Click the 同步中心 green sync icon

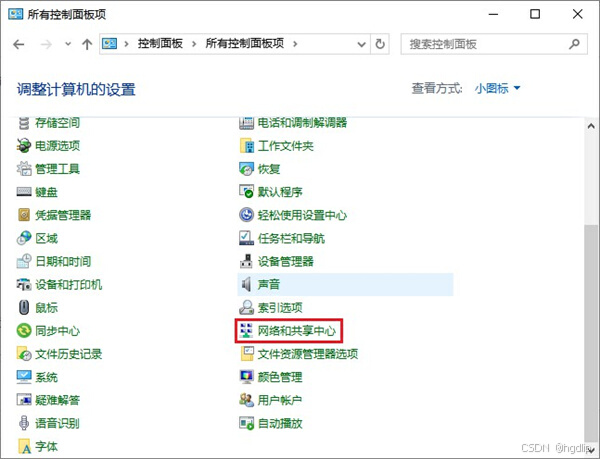24,330
